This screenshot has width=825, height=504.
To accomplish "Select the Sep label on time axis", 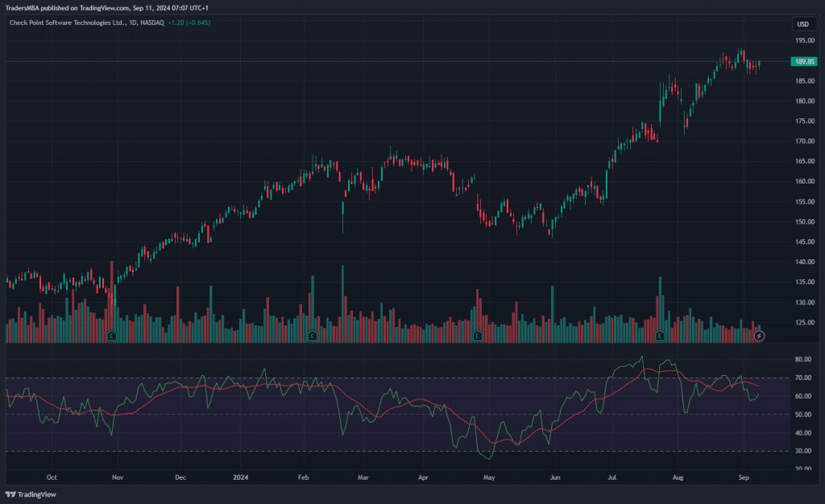I will coord(744,477).
